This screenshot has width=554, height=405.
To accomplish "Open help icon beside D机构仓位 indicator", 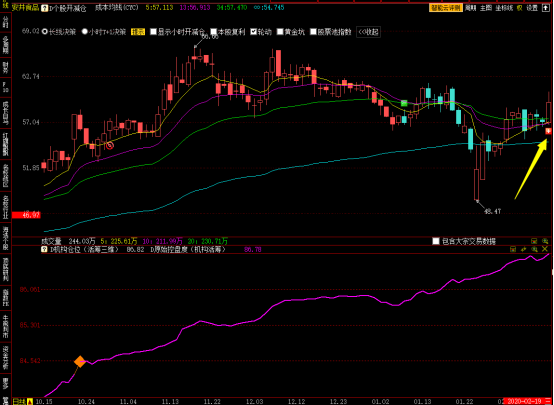I will (x=45, y=250).
